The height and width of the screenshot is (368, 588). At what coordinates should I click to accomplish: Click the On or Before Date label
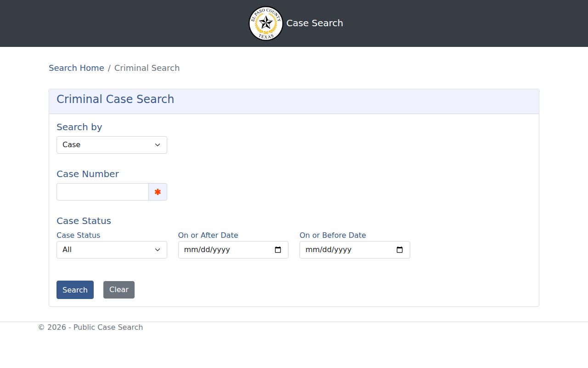tap(333, 235)
